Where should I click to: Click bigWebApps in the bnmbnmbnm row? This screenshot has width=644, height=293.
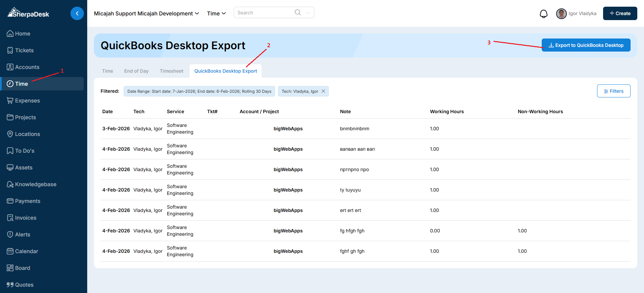coord(288,129)
